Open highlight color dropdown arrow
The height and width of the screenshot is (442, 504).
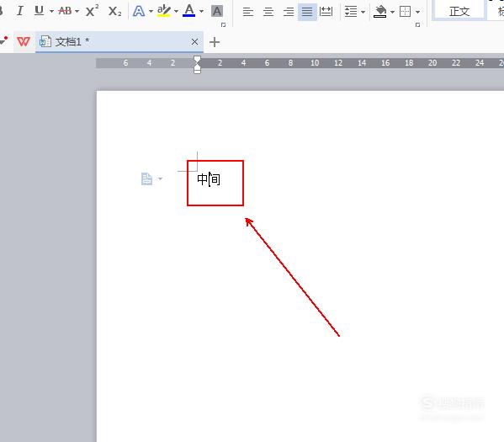coord(176,12)
